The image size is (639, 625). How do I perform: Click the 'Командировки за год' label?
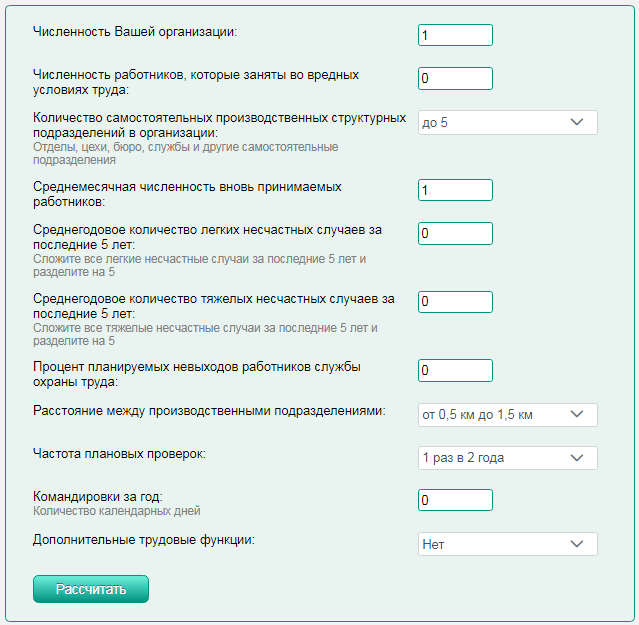pyautogui.click(x=98, y=497)
